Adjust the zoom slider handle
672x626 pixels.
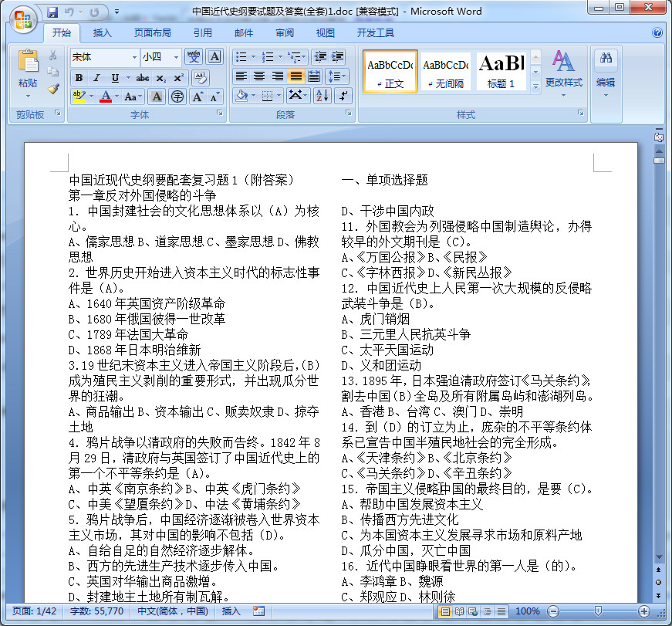[x=598, y=611]
